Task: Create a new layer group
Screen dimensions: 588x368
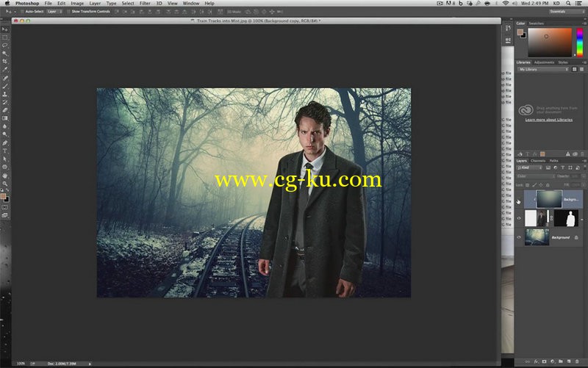Action: point(561,361)
